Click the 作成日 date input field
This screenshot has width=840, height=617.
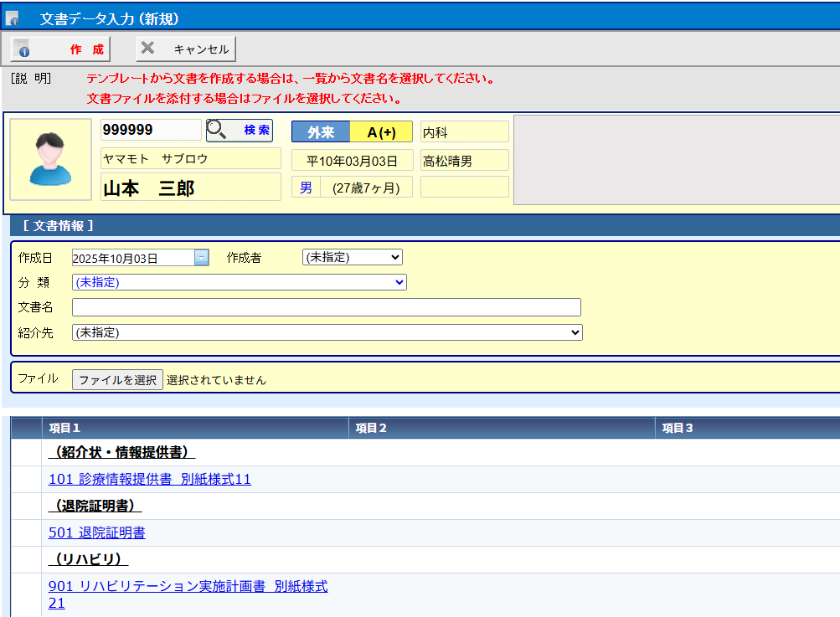(x=132, y=258)
